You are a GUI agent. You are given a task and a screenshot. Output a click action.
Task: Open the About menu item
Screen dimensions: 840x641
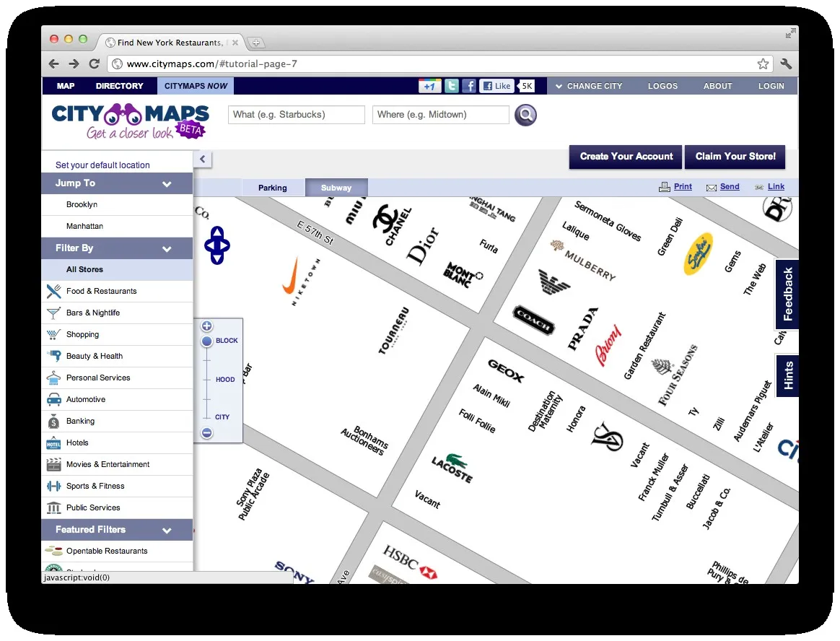717,86
